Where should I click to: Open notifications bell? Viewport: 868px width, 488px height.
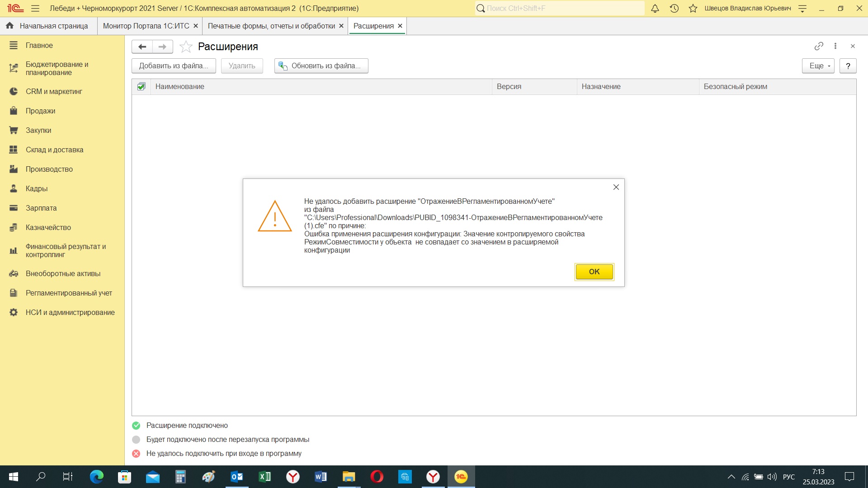(655, 8)
